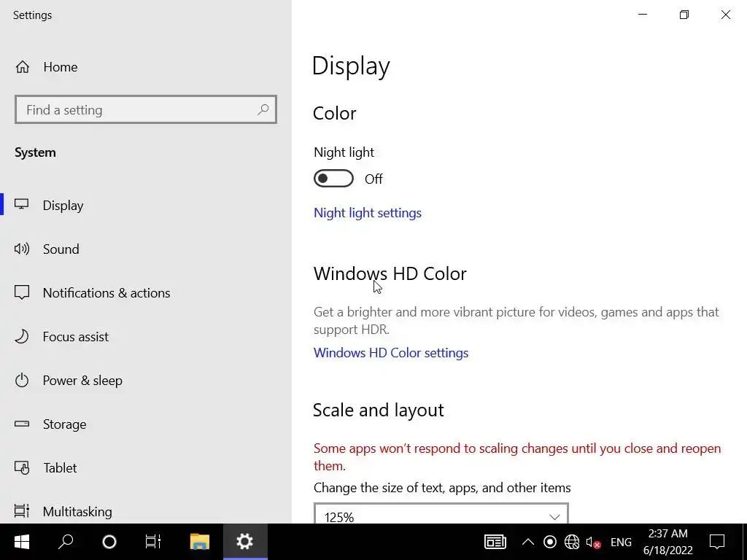Click the Show desktop sliver at taskbar end
747x560 pixels.
click(744, 542)
